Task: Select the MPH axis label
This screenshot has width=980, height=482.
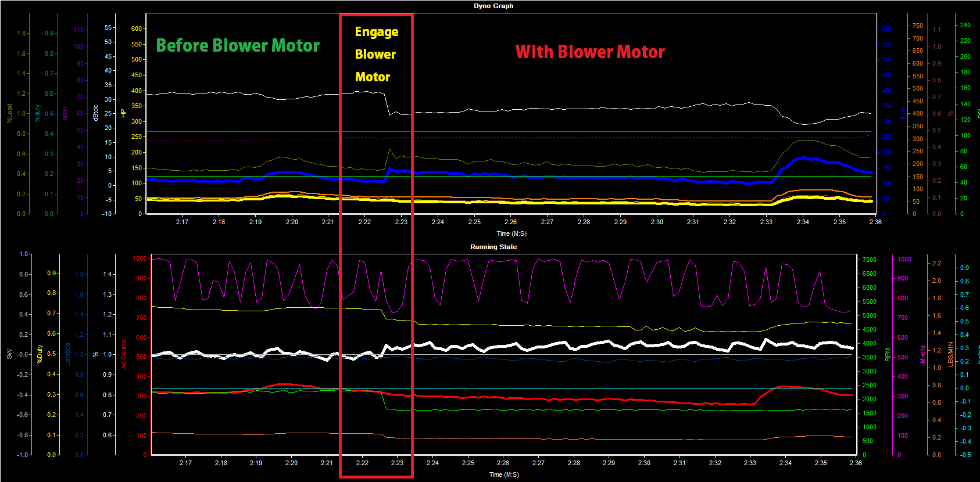Action: (65, 113)
